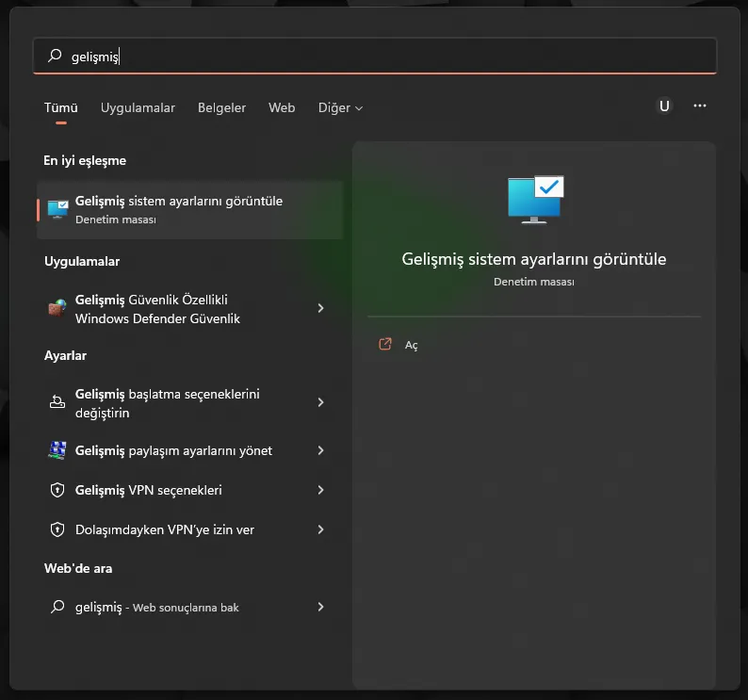Click the open-external icon next to Aç
Viewport: 748px width, 700px height.
click(385, 344)
